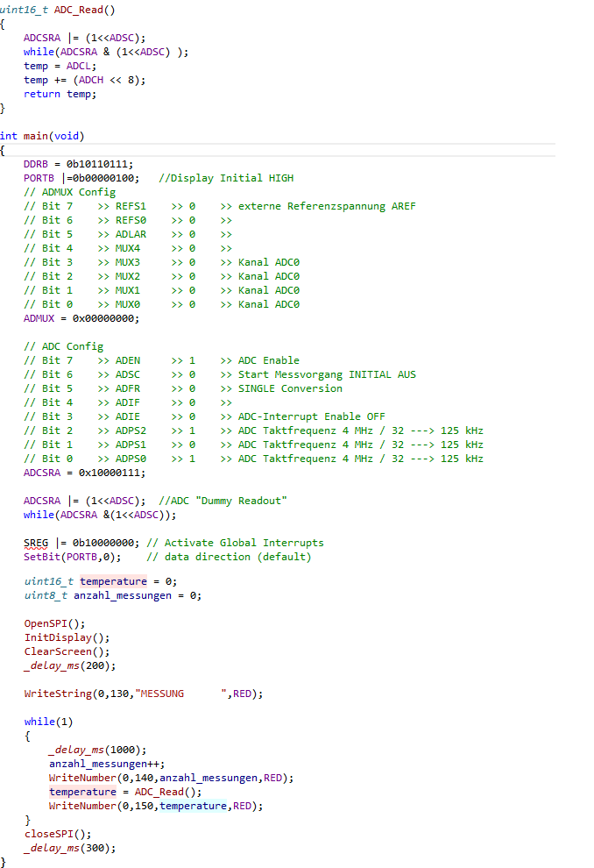Click the MUX0 bit name
Screen dimensions: 594x868
pos(128,304)
